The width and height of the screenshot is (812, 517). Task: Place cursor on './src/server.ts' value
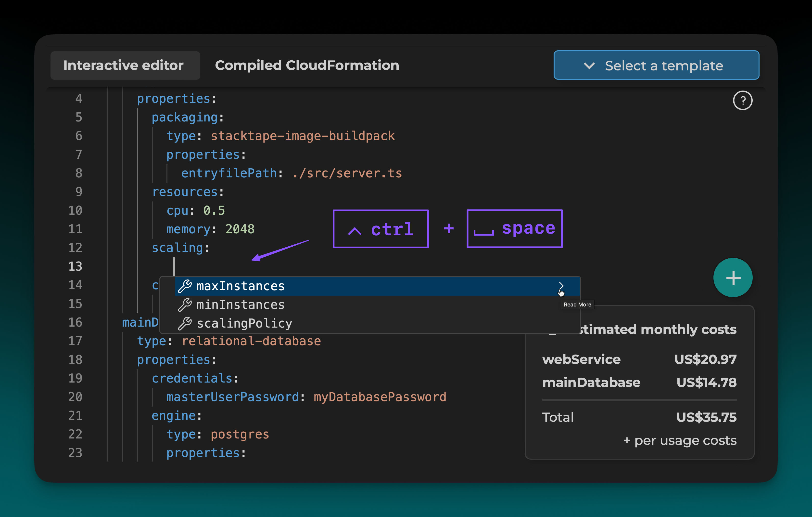pos(347,173)
